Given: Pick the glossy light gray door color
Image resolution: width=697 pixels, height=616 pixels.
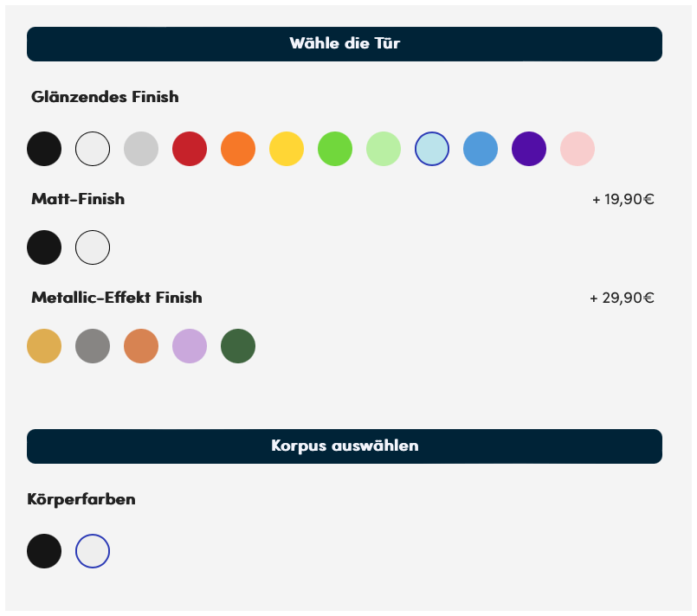Looking at the screenshot, I should click(141, 149).
